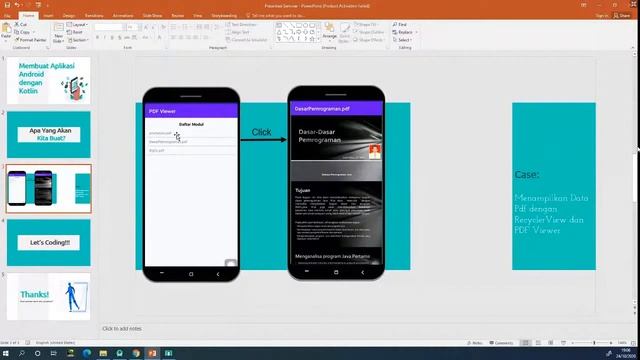Open the Shape Outline dropdown
The image size is (640, 360).
pyautogui.click(x=369, y=32)
